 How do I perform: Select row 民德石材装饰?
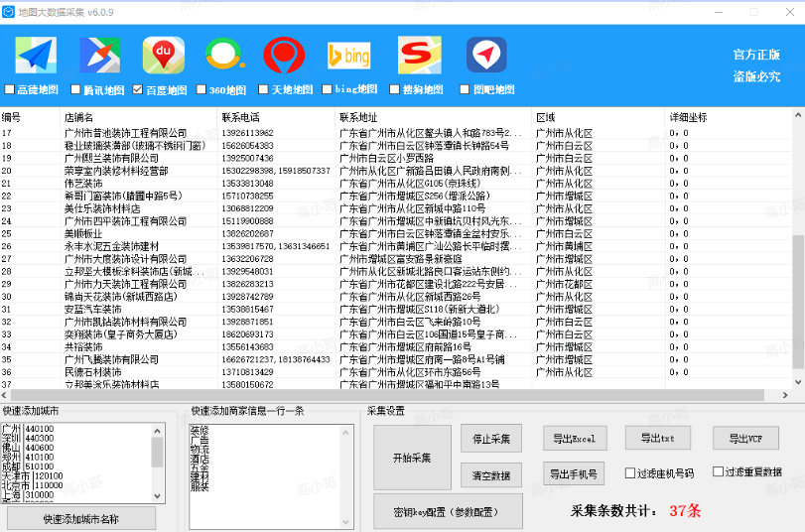(x=395, y=372)
